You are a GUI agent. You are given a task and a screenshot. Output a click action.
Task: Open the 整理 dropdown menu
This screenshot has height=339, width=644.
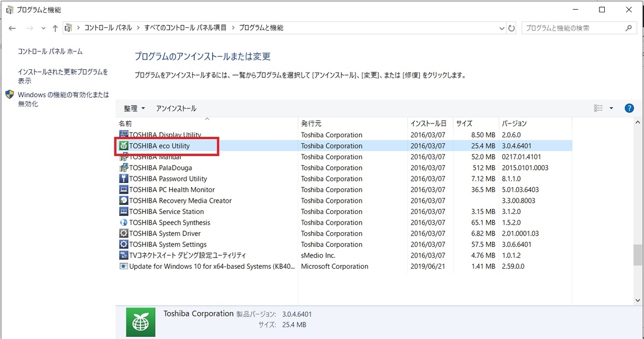pos(134,108)
